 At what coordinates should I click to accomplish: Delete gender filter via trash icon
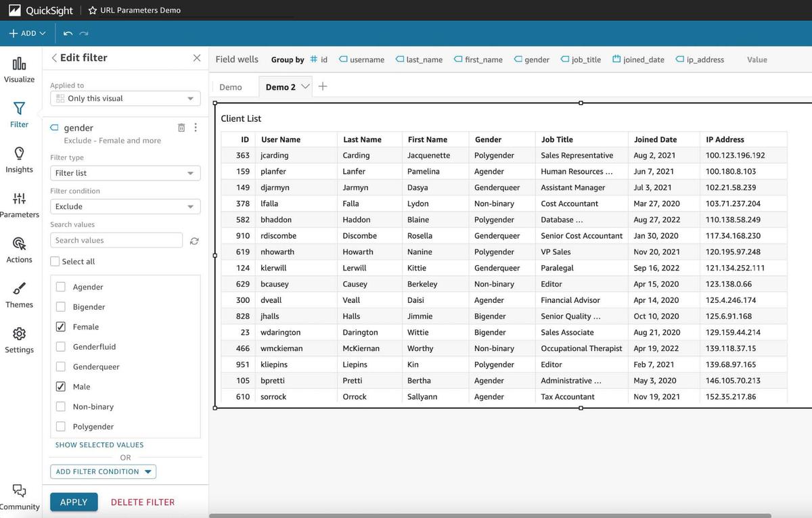click(181, 128)
